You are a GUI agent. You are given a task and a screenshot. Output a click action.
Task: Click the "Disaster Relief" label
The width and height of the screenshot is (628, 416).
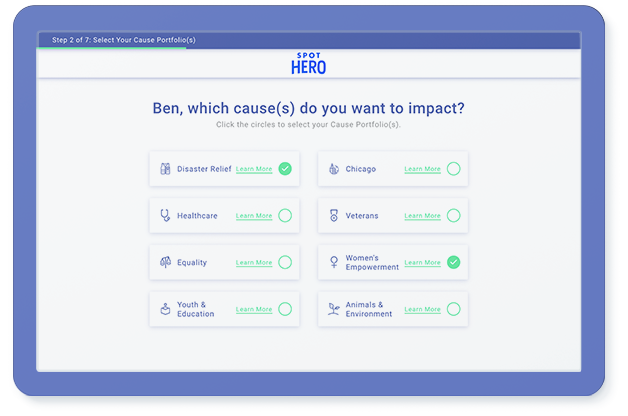204,169
